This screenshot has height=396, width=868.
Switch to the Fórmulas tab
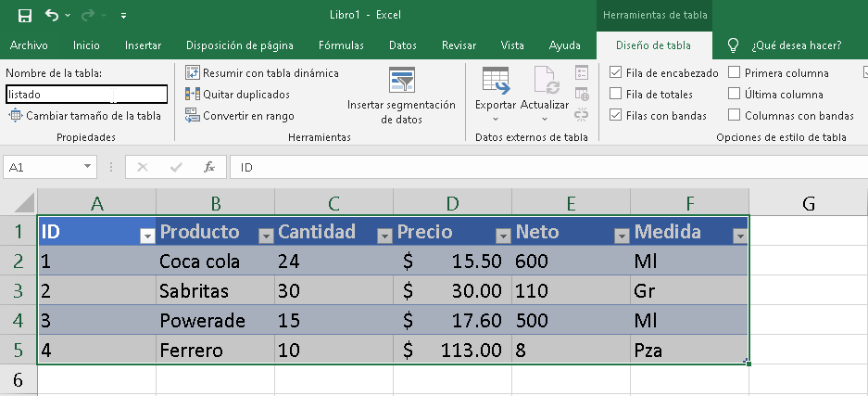pyautogui.click(x=341, y=45)
